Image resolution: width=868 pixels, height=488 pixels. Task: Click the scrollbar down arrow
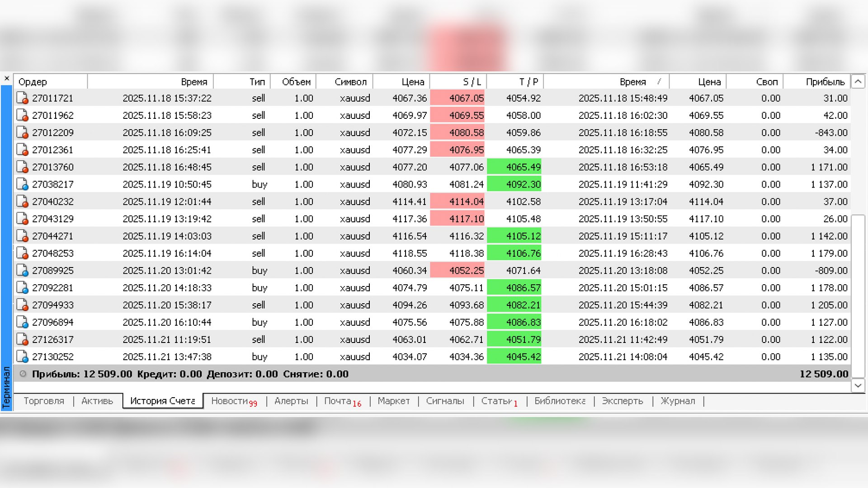pos(858,385)
